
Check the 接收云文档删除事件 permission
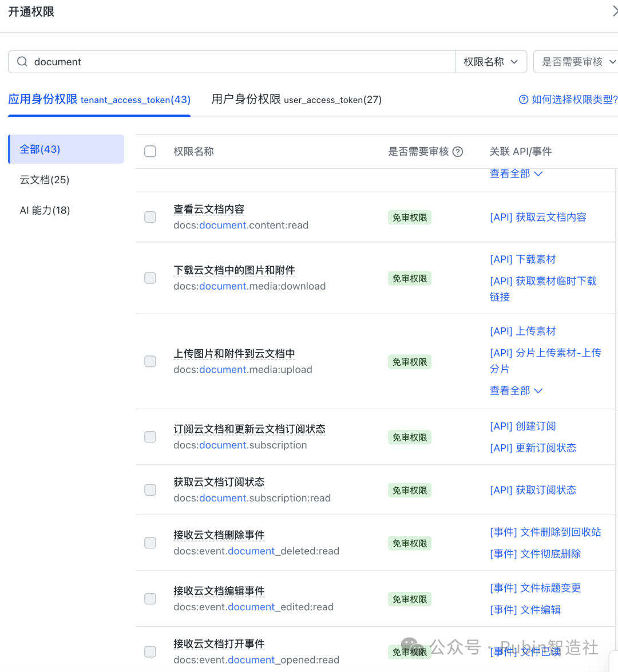click(x=150, y=543)
